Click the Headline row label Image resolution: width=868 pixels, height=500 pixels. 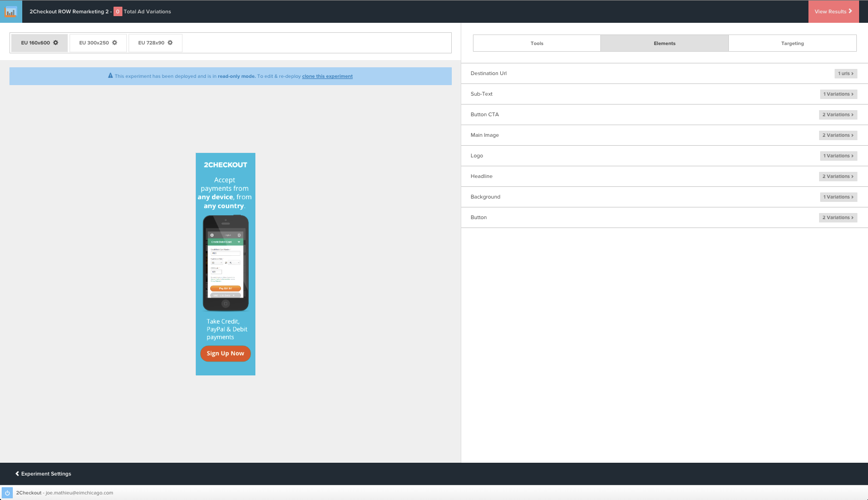482,176
